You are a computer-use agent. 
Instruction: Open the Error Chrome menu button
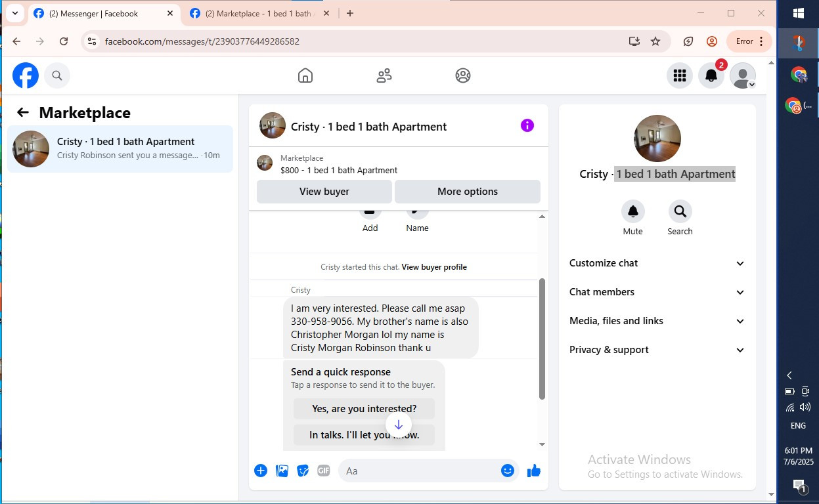pyautogui.click(x=749, y=41)
